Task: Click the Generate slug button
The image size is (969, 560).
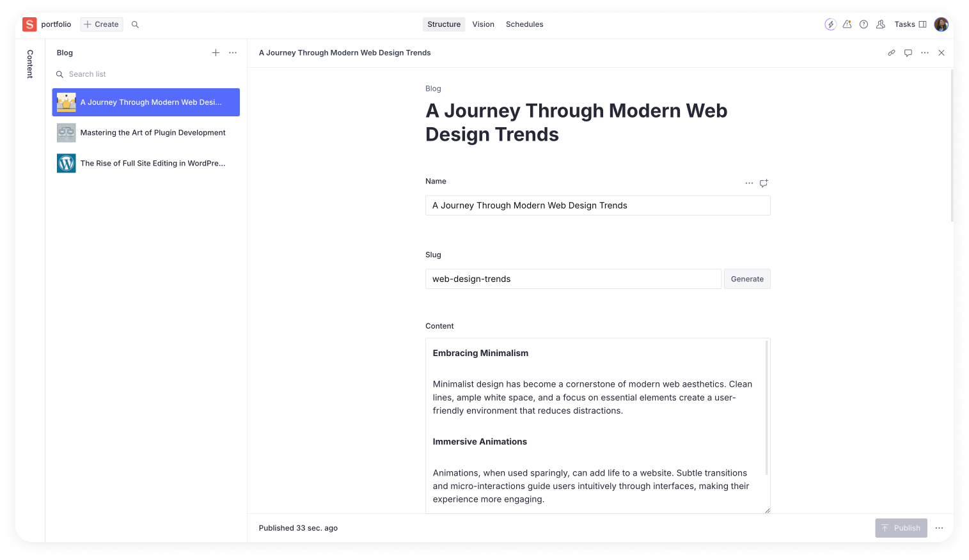Action: pos(747,279)
